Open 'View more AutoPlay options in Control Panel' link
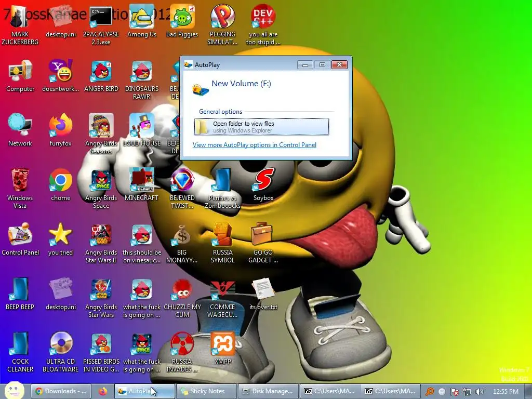This screenshot has width=532, height=399. 255,145
